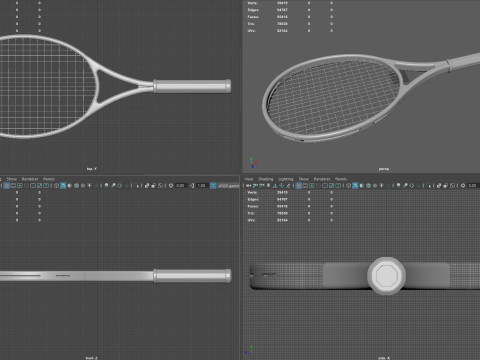
Task: Switch side panel to wireframe display
Action: 348,185
